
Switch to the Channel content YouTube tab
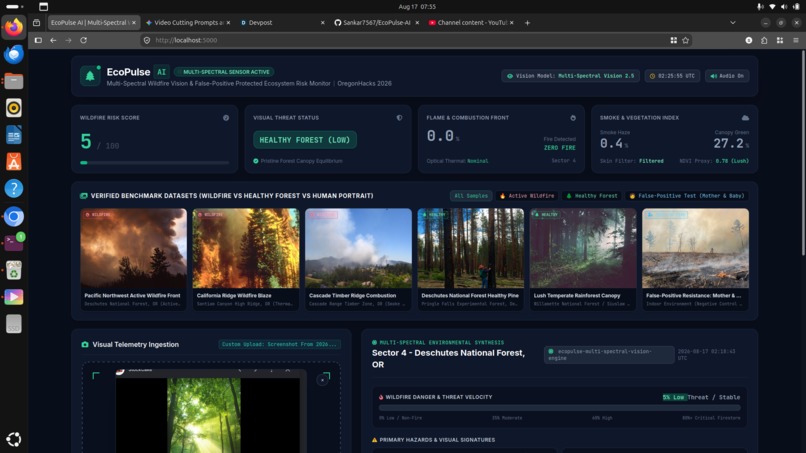(x=471, y=23)
